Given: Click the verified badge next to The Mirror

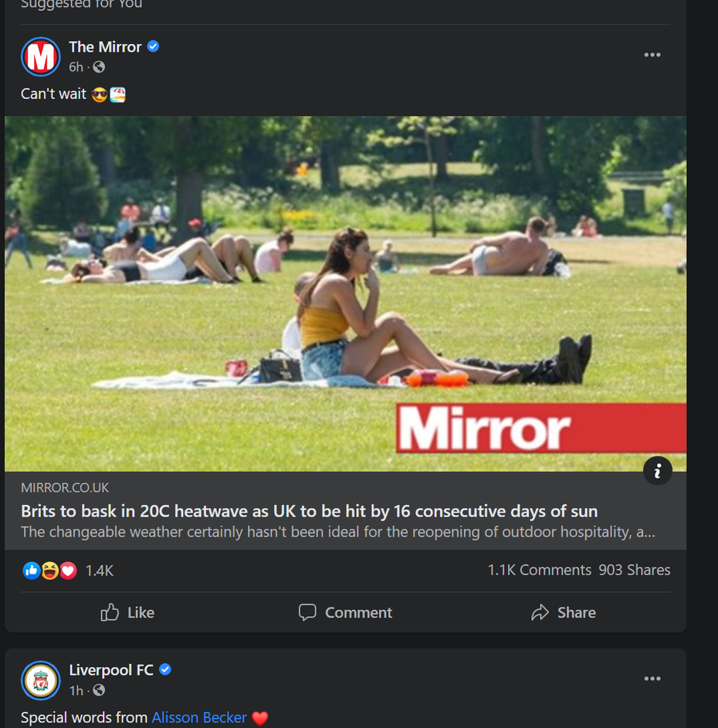Looking at the screenshot, I should click(152, 46).
